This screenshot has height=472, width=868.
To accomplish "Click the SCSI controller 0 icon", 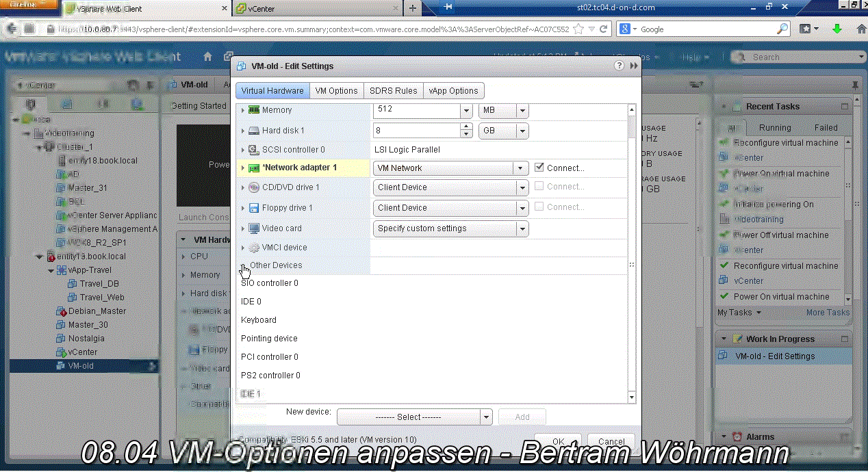I will click(253, 150).
